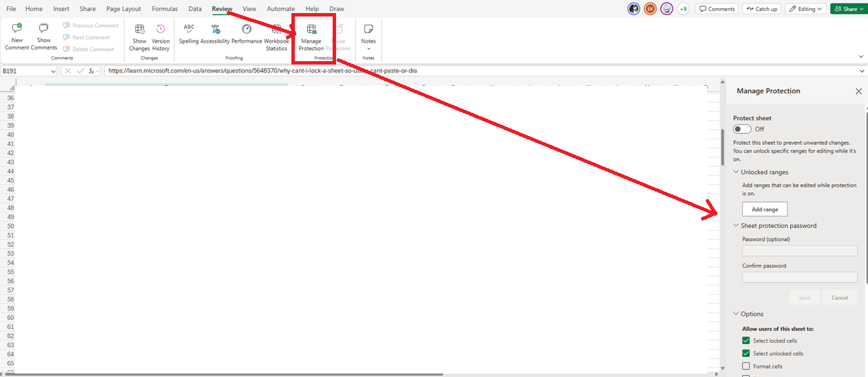Click the Save password button
Viewport: 868px width, 377px height.
click(x=805, y=297)
